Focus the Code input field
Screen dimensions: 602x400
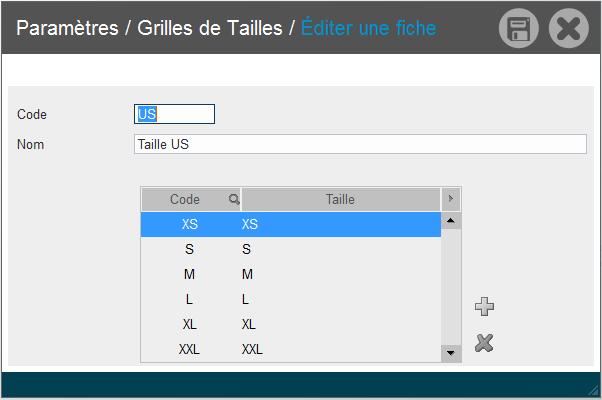pos(174,114)
